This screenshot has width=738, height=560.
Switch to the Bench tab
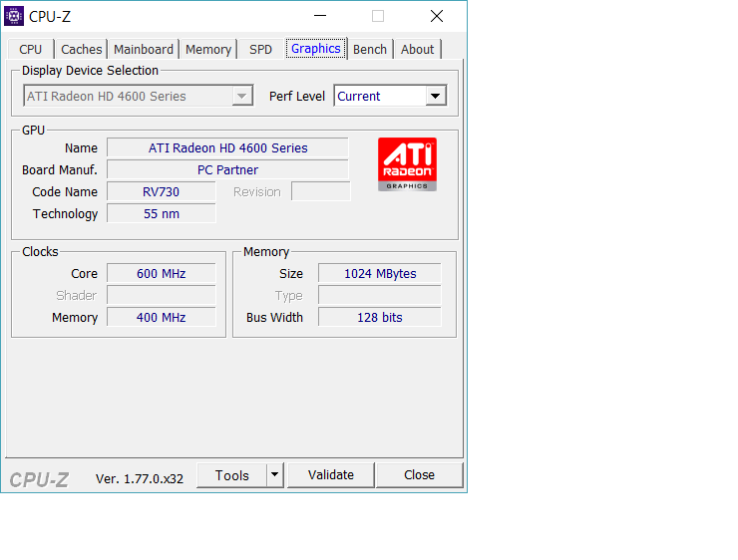(x=370, y=50)
